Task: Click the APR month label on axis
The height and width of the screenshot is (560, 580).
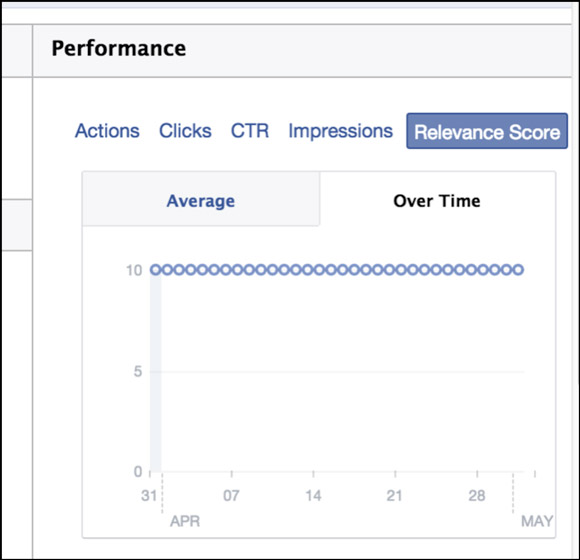Action: tap(185, 521)
